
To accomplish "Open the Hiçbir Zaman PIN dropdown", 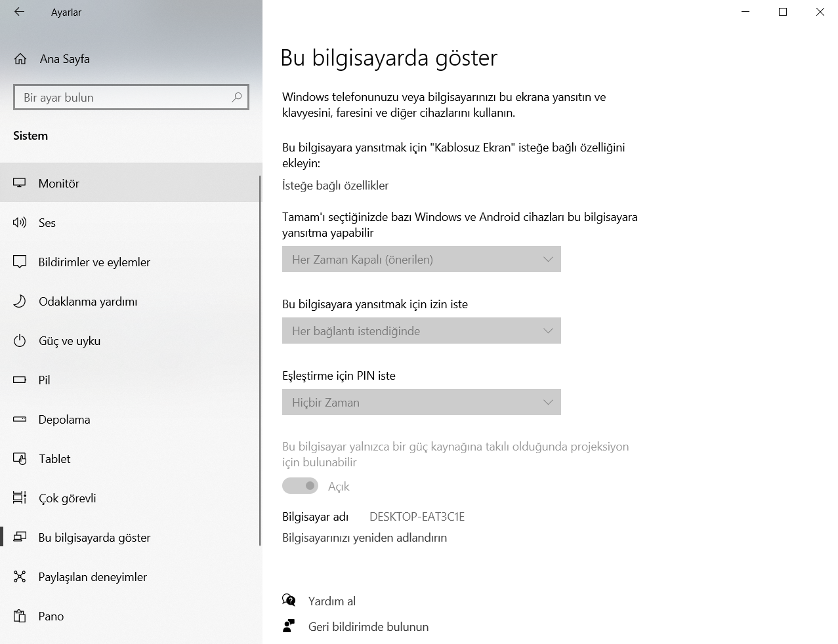I will [x=421, y=402].
